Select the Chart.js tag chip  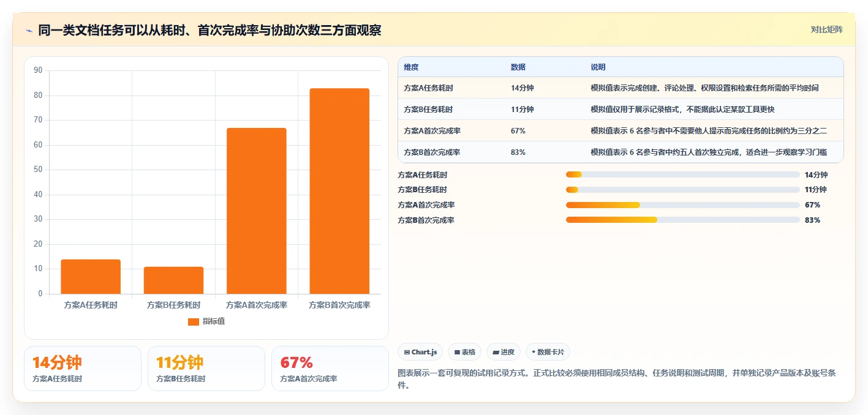420,352
